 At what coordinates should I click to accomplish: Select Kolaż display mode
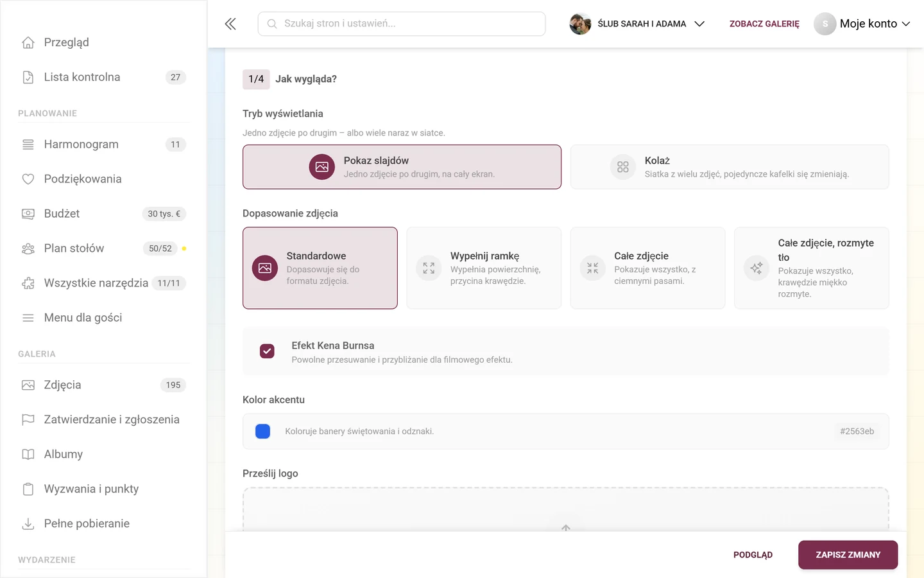[730, 167]
